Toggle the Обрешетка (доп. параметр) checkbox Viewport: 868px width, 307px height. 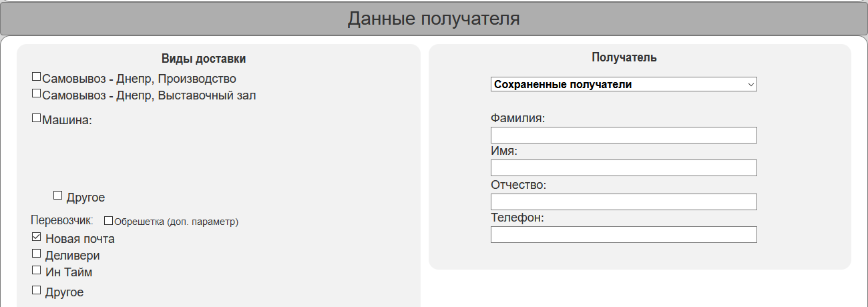point(108,221)
